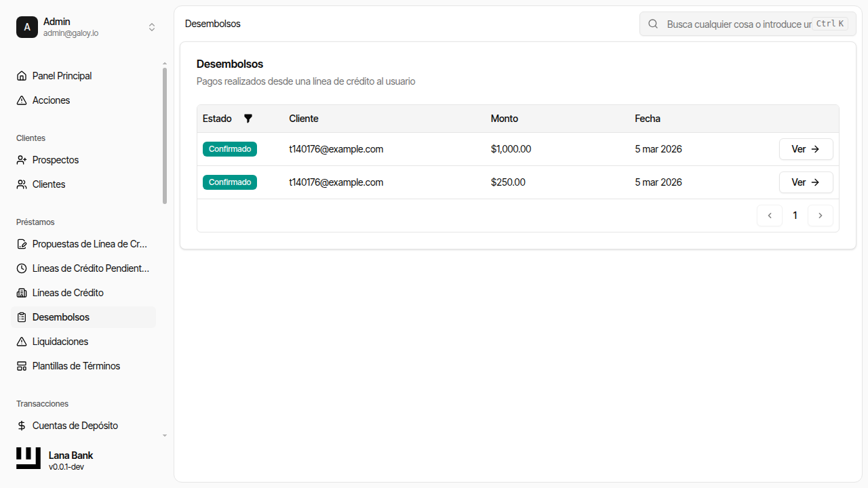Click the Prospectos user-plus icon

pos(22,160)
